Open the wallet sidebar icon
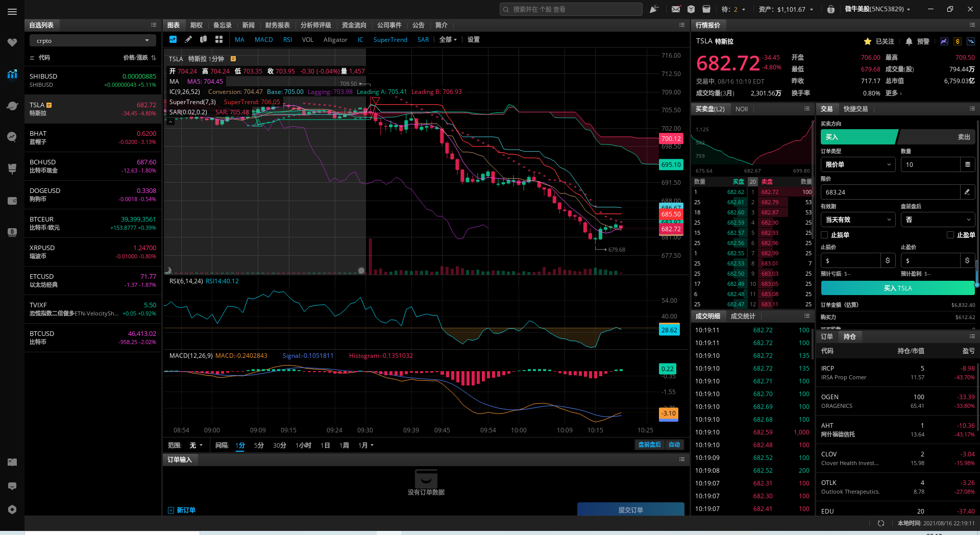This screenshot has width=980, height=535. click(12, 201)
